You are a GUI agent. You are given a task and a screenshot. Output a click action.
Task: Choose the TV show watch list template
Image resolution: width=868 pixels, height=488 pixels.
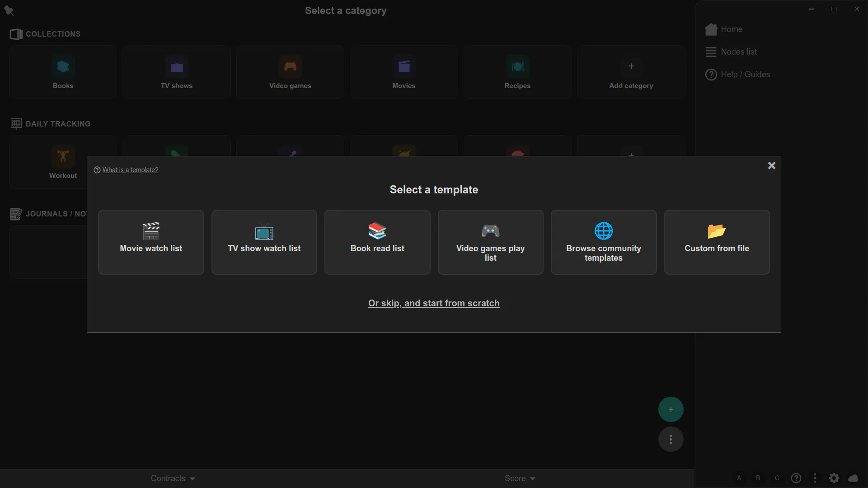pos(264,242)
